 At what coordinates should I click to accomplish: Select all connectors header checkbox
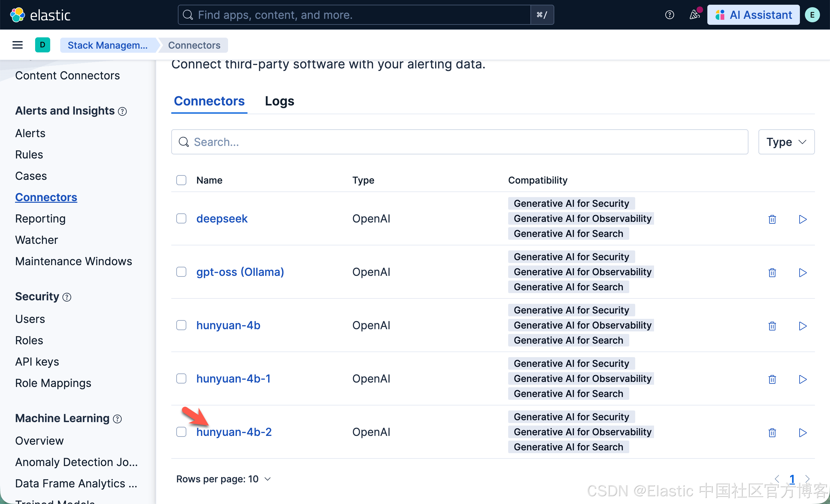[181, 180]
